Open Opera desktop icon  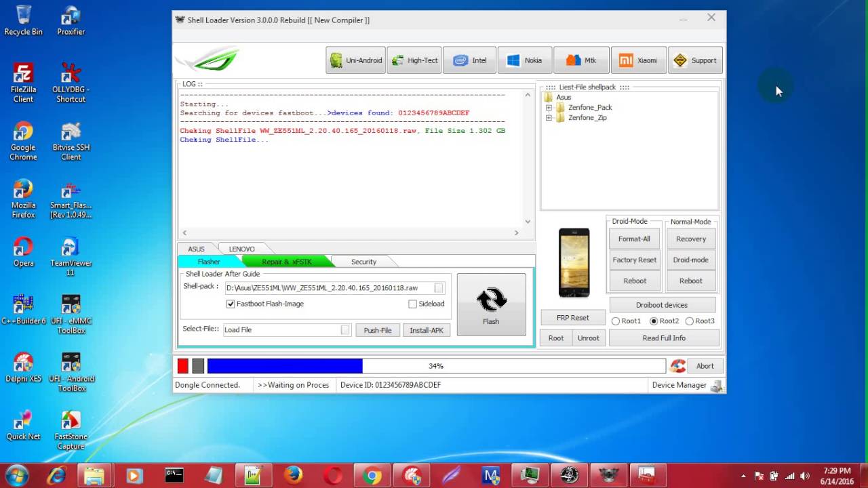coord(23,252)
